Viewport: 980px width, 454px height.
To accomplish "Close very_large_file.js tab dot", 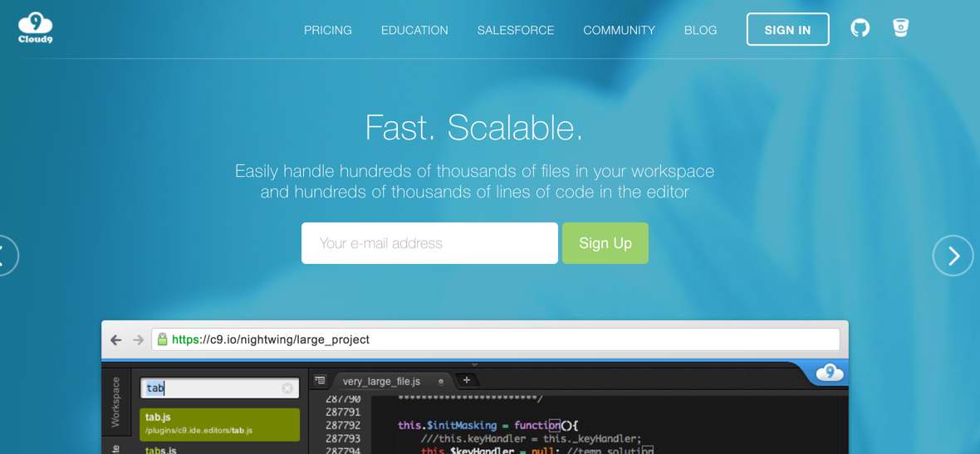I will [441, 381].
